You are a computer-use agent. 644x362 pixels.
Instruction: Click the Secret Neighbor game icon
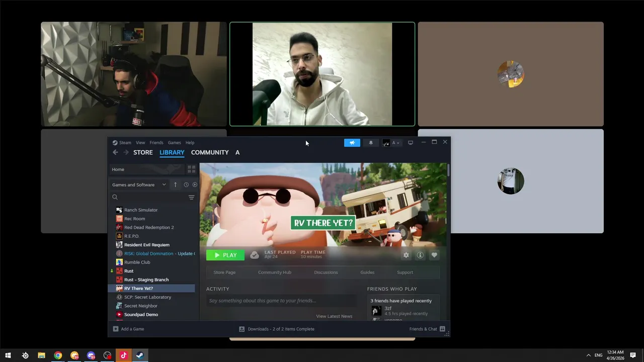point(119,306)
